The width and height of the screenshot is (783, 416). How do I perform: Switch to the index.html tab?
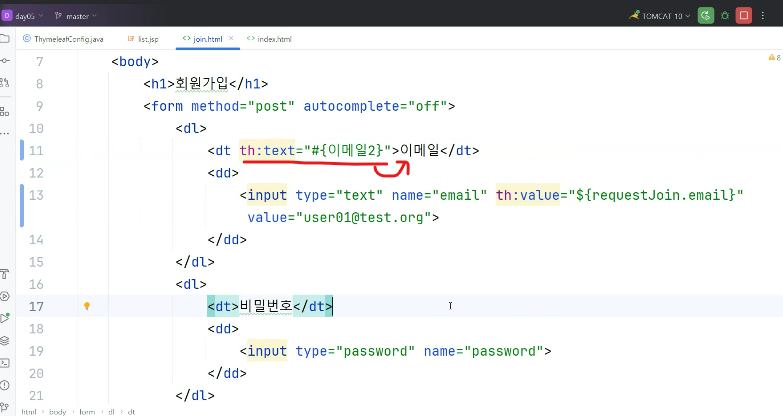tap(269, 39)
